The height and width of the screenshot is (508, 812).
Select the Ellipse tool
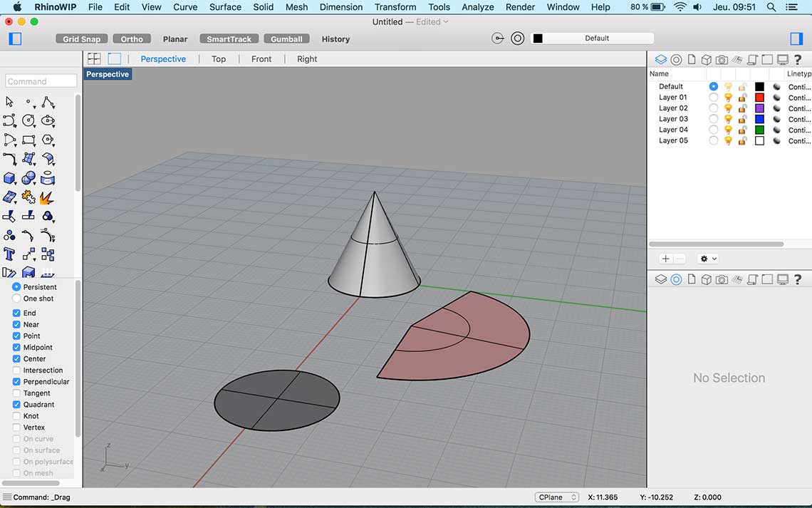coord(48,121)
